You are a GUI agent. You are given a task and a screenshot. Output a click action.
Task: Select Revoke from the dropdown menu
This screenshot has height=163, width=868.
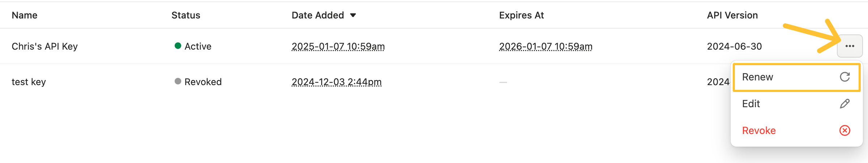tap(759, 131)
